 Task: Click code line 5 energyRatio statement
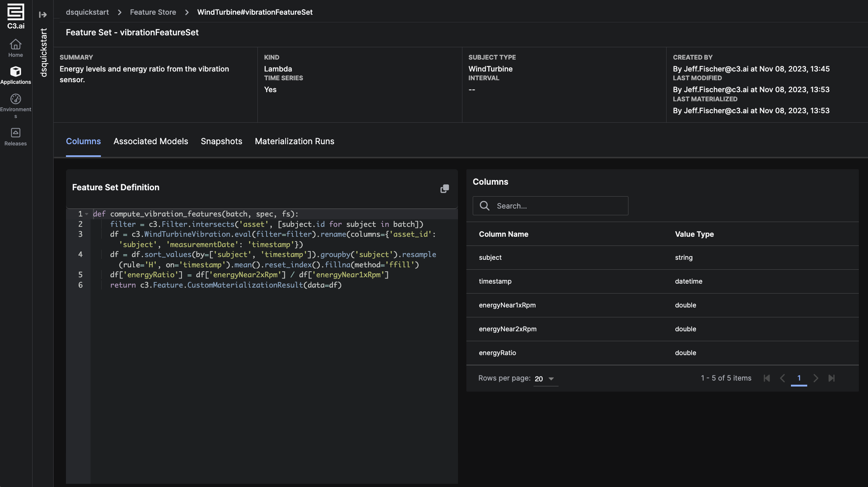point(249,275)
